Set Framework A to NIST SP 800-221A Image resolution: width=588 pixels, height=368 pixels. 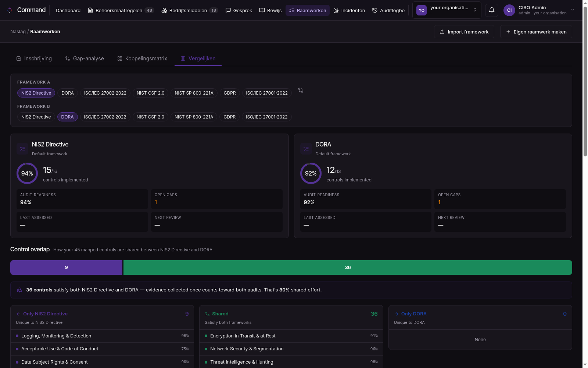(x=194, y=93)
